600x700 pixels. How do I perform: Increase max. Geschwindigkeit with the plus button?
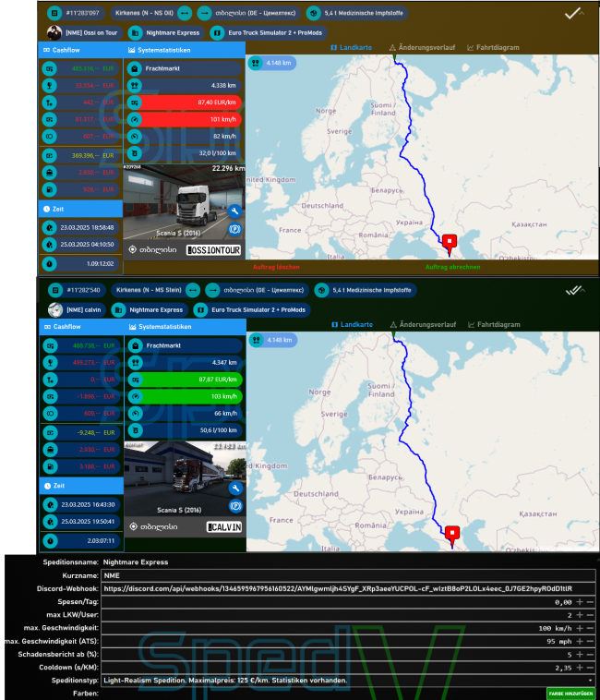[x=580, y=628]
